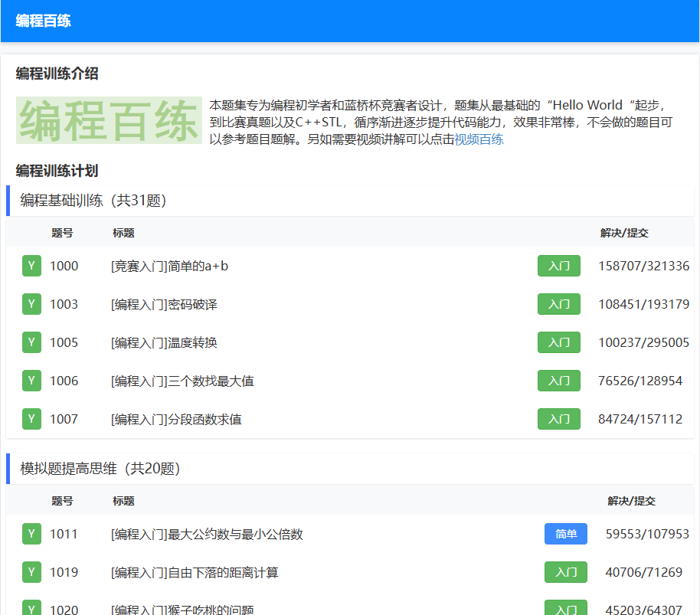This screenshot has height=615, width=700.
Task: Click the green Y status icon for problem 1006
Action: pyautogui.click(x=31, y=381)
